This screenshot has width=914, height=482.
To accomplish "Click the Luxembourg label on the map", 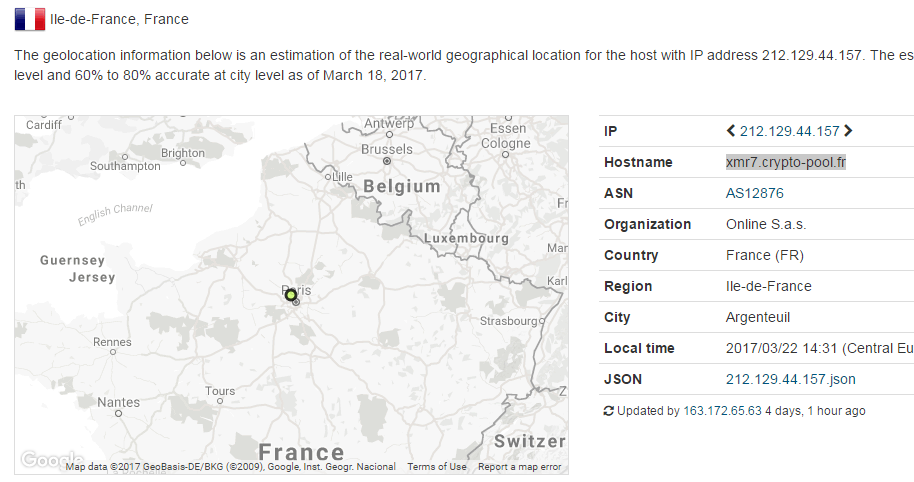I will click(x=466, y=239).
